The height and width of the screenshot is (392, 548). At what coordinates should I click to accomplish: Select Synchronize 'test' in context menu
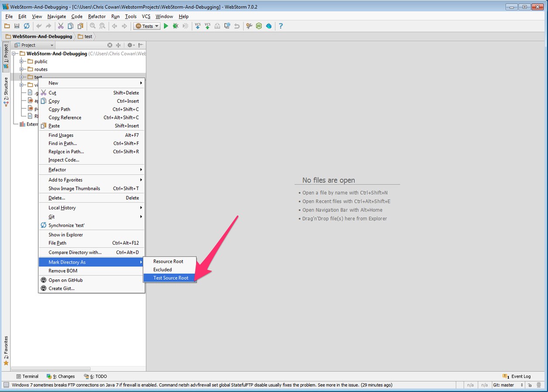[x=92, y=226]
